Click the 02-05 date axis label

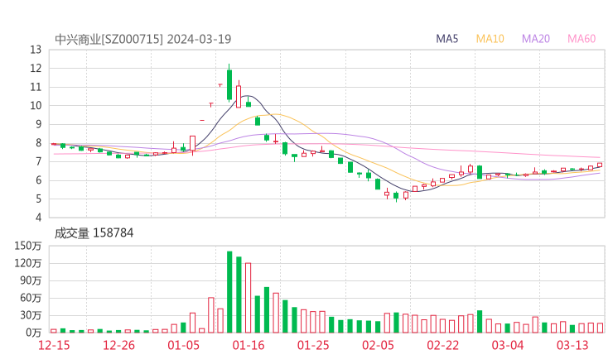[378, 345]
